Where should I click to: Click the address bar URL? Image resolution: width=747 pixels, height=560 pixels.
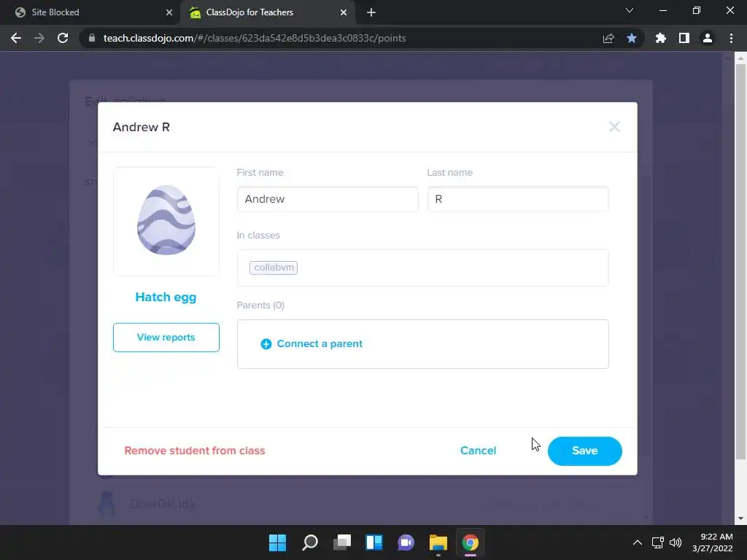(255, 38)
